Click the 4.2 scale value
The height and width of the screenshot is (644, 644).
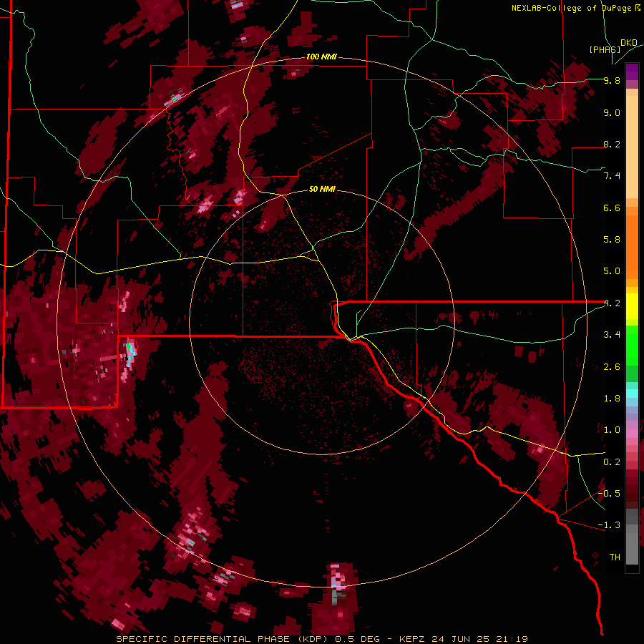(612, 303)
